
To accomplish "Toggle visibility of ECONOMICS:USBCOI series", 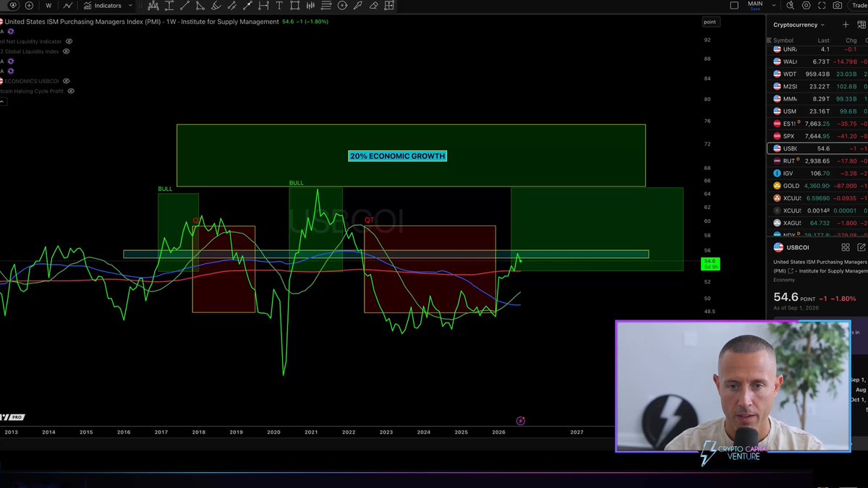I will (66, 81).
